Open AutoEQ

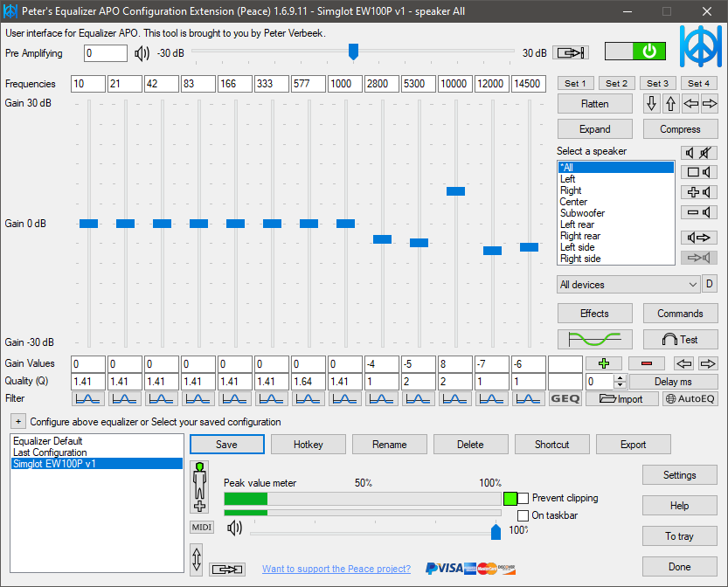click(x=690, y=398)
